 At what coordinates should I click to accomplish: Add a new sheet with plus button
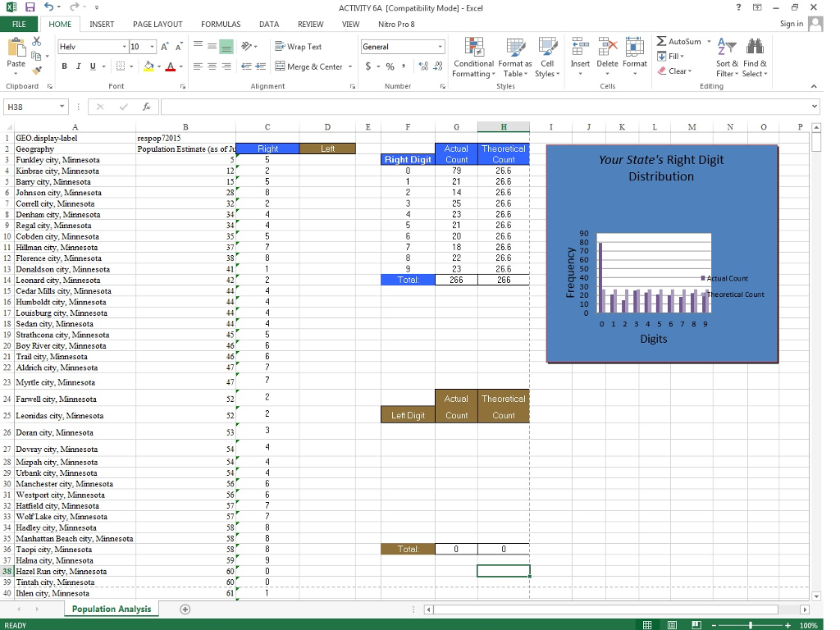tap(185, 609)
